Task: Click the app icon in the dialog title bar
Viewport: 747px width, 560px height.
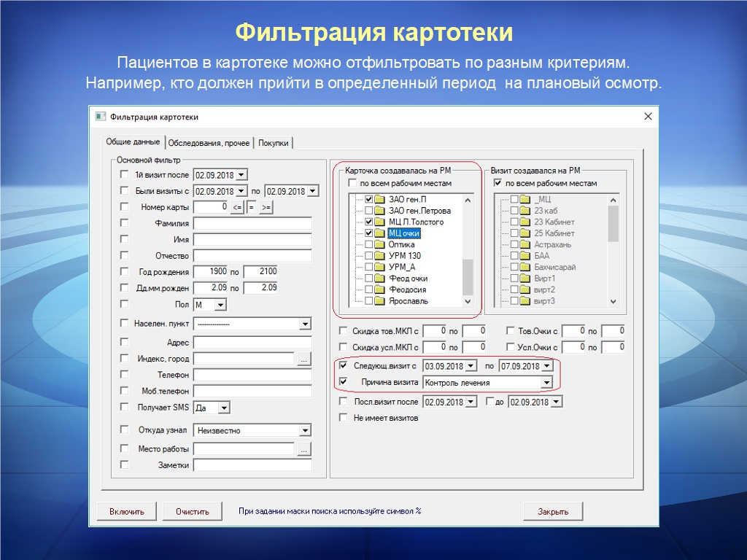Action: [101, 117]
